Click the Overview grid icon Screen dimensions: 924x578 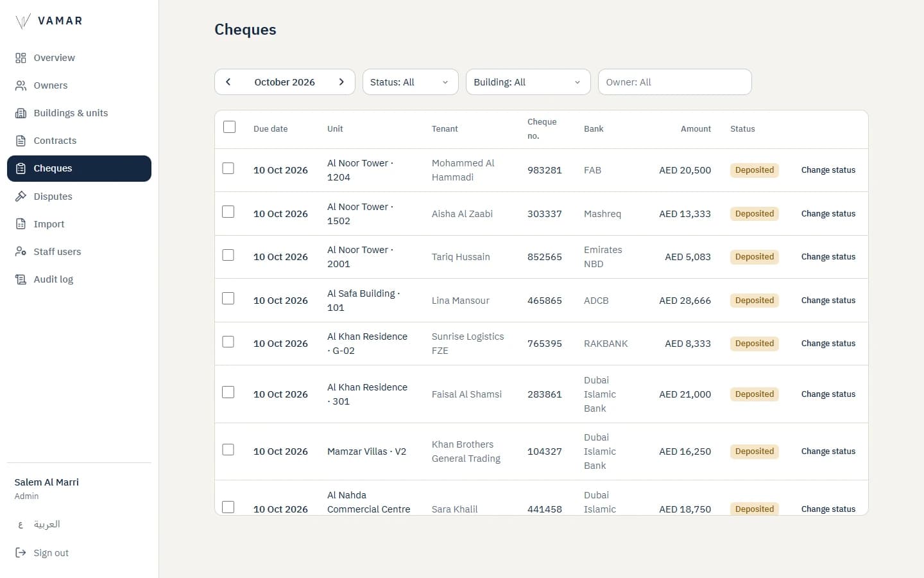[x=21, y=58]
